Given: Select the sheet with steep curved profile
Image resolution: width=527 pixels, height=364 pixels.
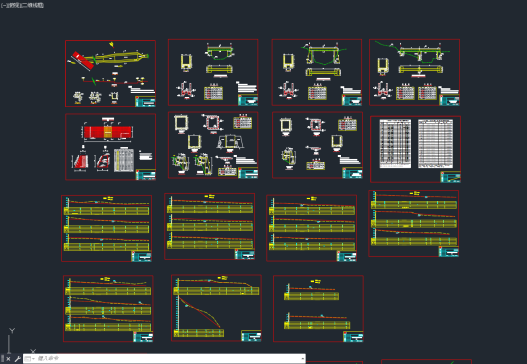Looking at the screenshot, I should [216, 308].
